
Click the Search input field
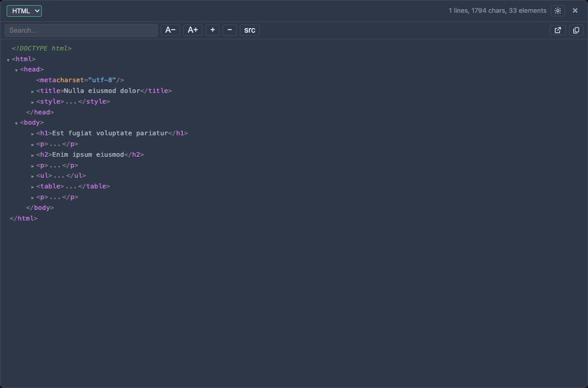coord(81,31)
